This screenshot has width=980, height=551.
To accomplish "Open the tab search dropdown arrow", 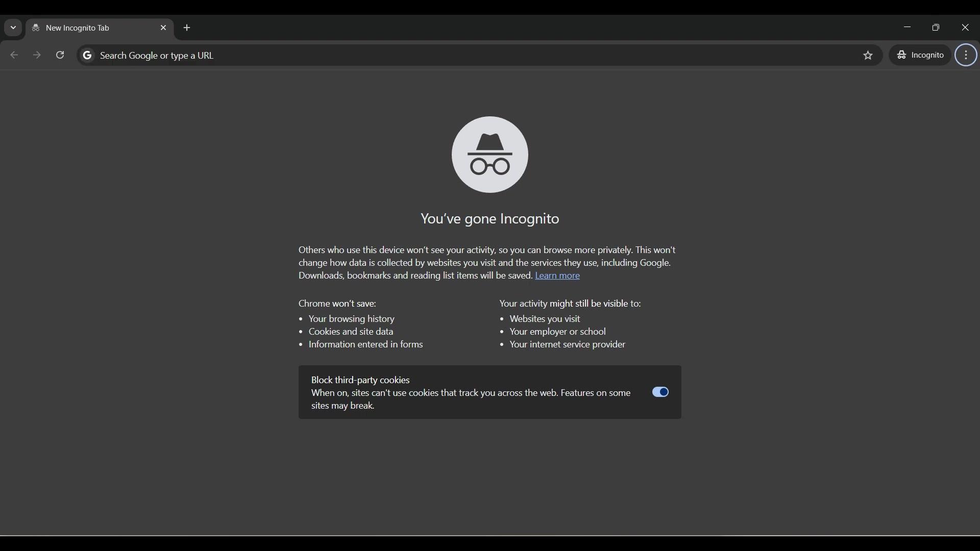I will [x=13, y=28].
